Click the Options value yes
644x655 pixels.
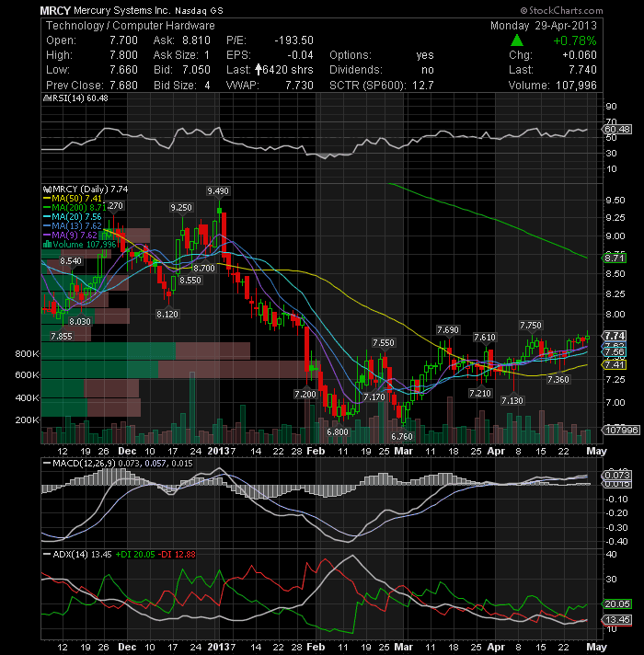pos(425,55)
